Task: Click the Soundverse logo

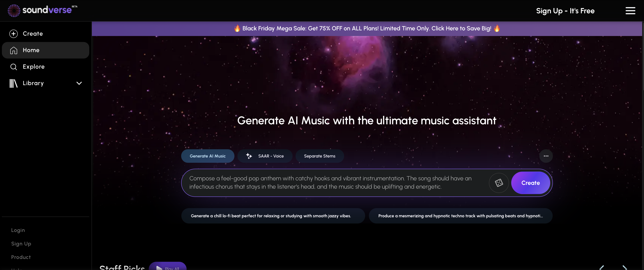Action: 40,10
